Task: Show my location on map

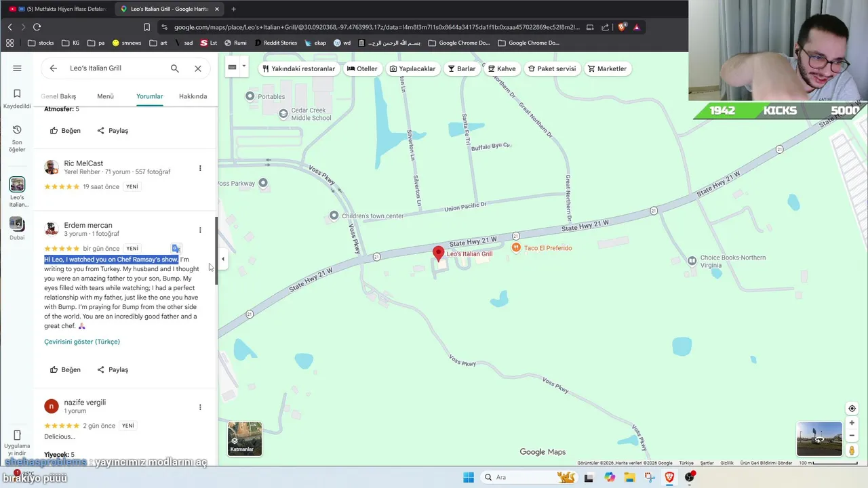Action: 852,409
